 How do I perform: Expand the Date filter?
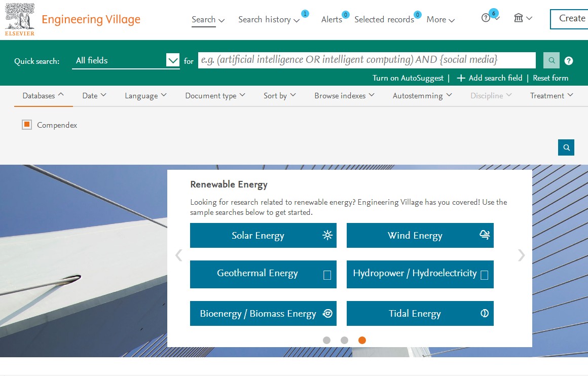point(94,96)
